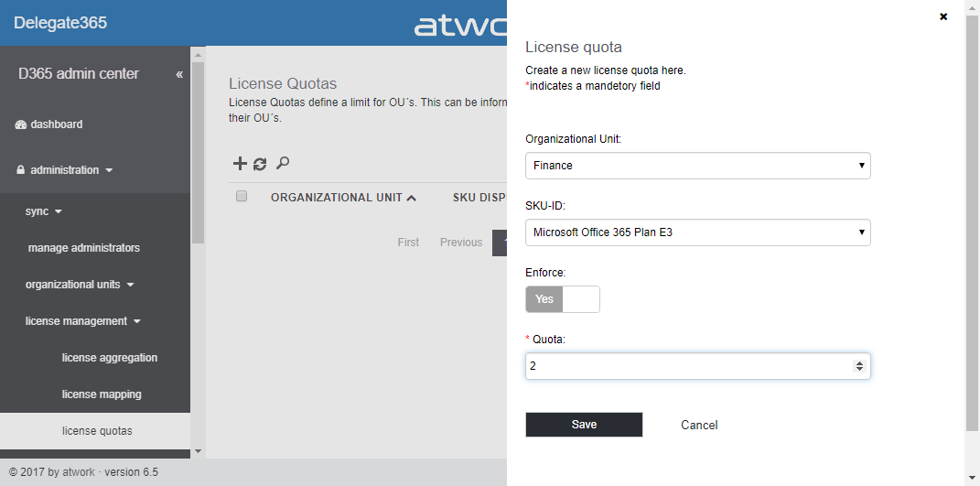Click the add new quota plus icon
Image resolution: width=980 pixels, height=486 pixels.
point(240,164)
